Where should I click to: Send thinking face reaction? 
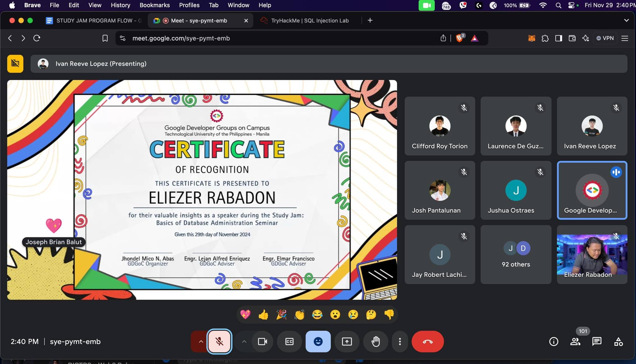coord(371,315)
